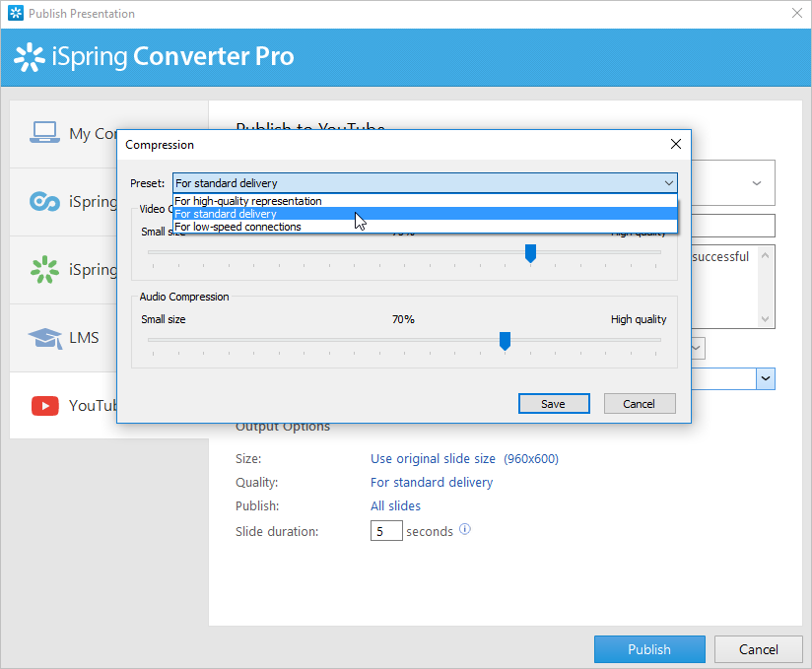Cancel the Compression dialog
The height and width of the screenshot is (669, 812).
[640, 404]
